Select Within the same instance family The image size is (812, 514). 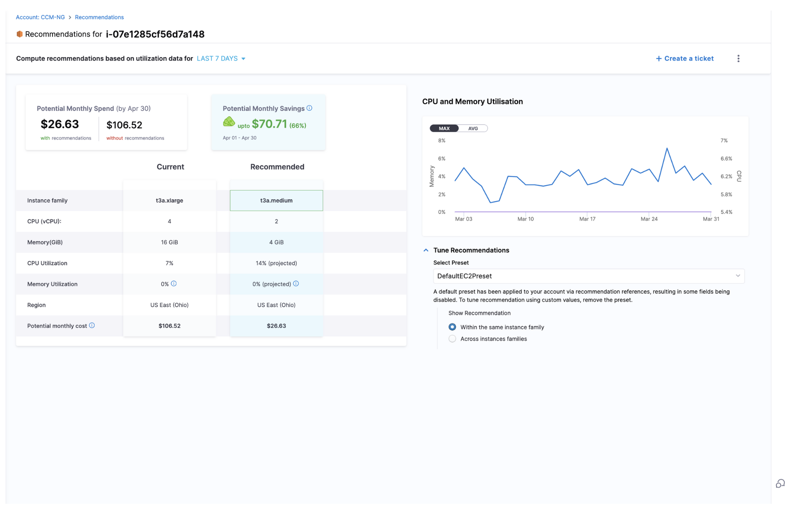pos(452,327)
